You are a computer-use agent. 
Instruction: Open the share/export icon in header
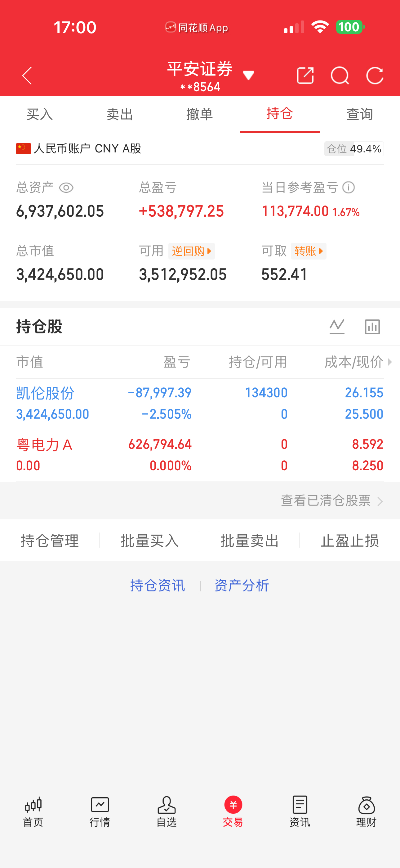point(305,75)
